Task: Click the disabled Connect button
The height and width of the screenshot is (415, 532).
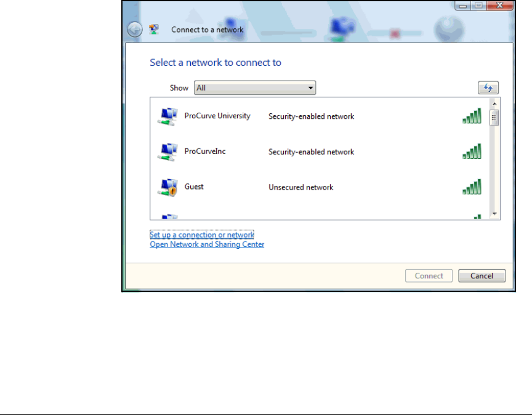Action: pyautogui.click(x=429, y=275)
